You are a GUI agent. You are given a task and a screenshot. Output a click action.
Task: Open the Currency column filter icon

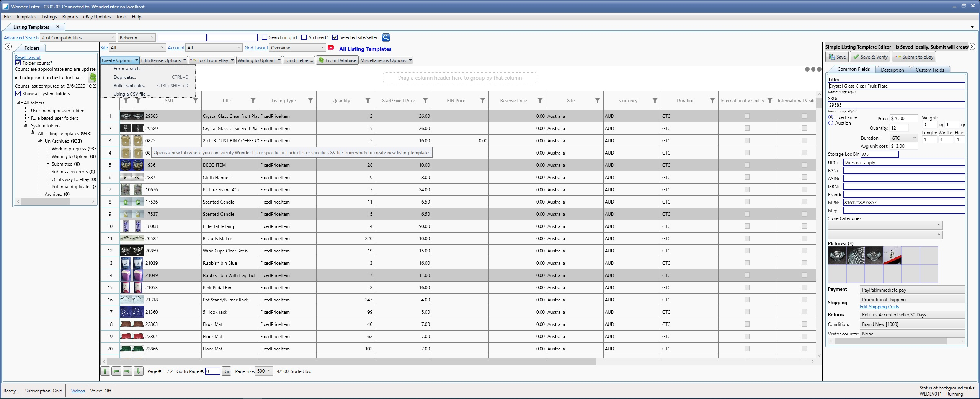[655, 100]
